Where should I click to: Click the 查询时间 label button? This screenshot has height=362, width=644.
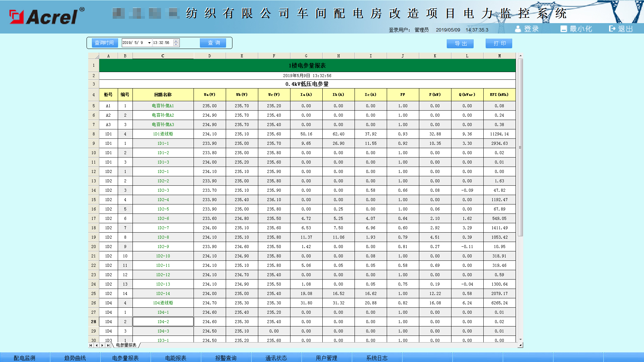105,43
